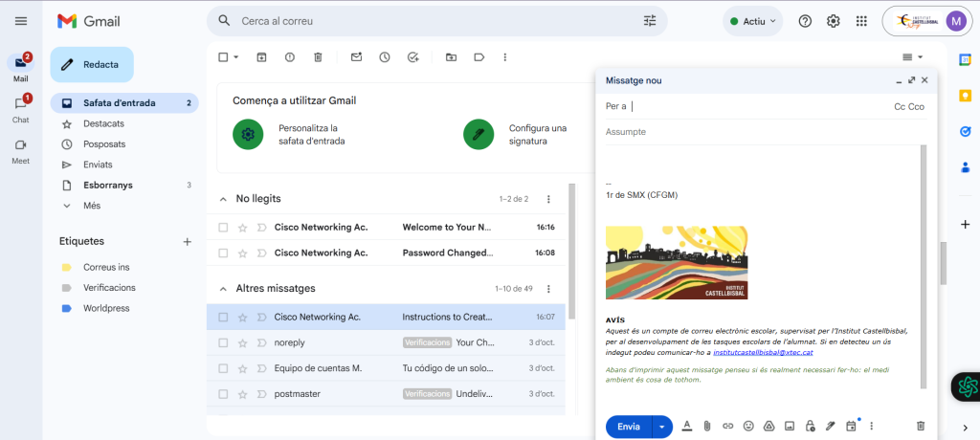Attach a file using the paperclip icon
980x440 pixels.
click(707, 426)
